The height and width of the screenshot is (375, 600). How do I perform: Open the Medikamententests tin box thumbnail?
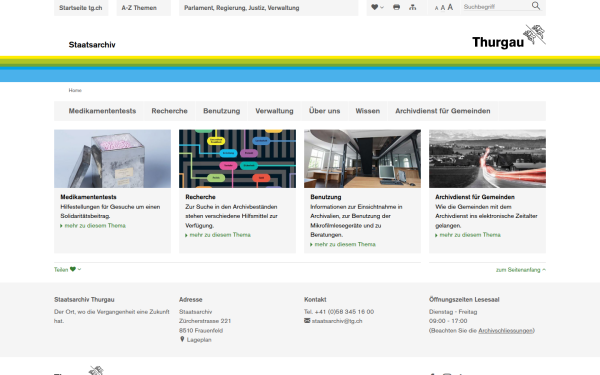pyautogui.click(x=112, y=159)
